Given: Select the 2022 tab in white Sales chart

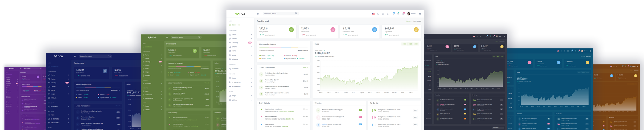Looking at the screenshot, I should pyautogui.click(x=404, y=44).
